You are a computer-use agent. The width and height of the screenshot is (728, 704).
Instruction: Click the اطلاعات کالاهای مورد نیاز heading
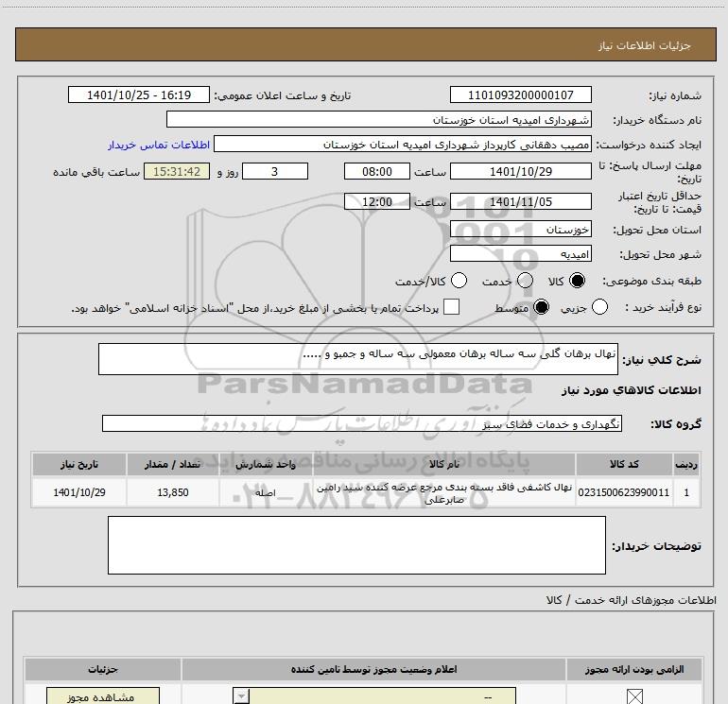tap(632, 390)
